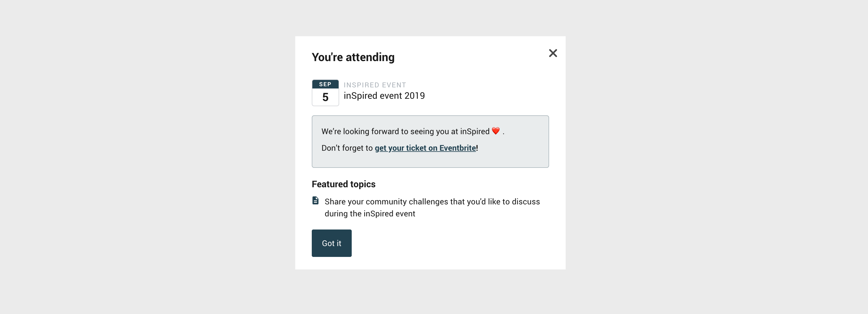This screenshot has height=314, width=868.
Task: Click the SEP 5 calendar date icon
Action: click(325, 93)
